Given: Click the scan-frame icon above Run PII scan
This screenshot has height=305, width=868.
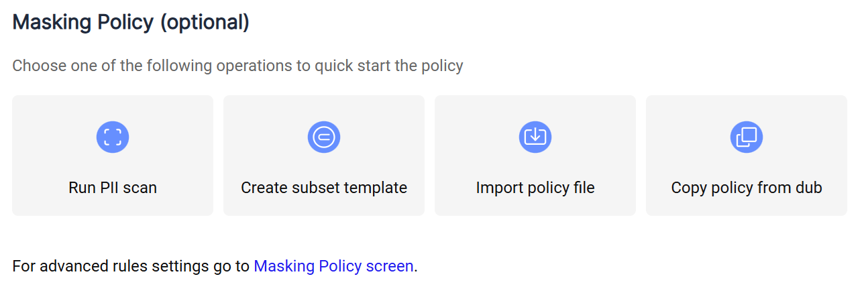Looking at the screenshot, I should click(113, 137).
